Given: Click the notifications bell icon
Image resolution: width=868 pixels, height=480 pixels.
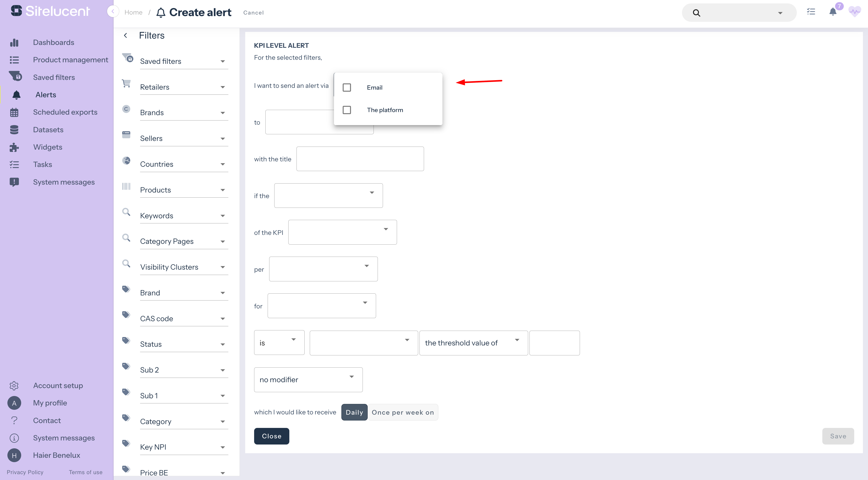Looking at the screenshot, I should coord(833,12).
